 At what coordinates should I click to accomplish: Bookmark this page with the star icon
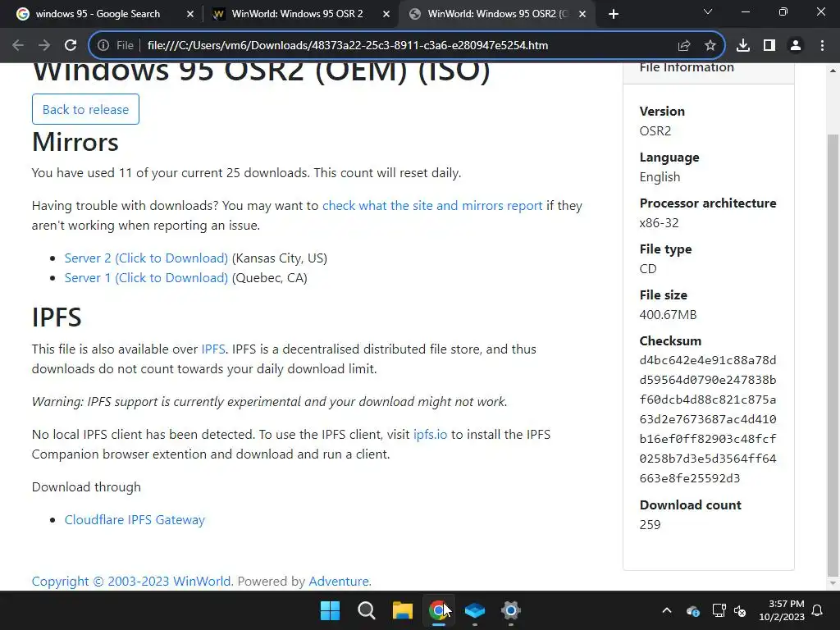[710, 46]
